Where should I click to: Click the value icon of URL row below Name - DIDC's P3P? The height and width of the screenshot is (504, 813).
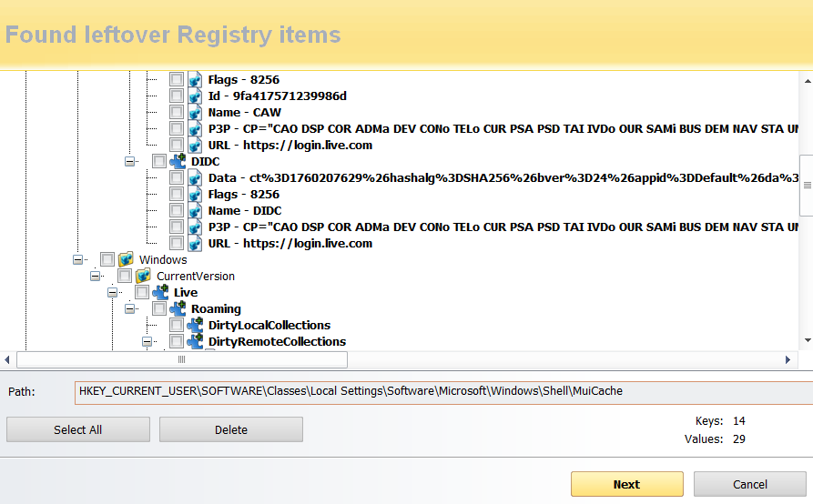click(x=195, y=244)
